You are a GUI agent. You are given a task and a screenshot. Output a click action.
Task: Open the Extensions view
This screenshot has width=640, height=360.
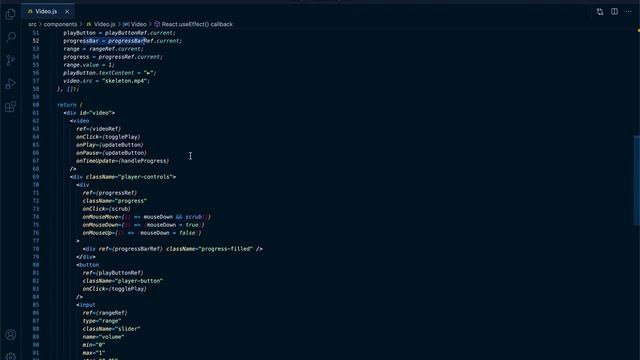point(11,107)
